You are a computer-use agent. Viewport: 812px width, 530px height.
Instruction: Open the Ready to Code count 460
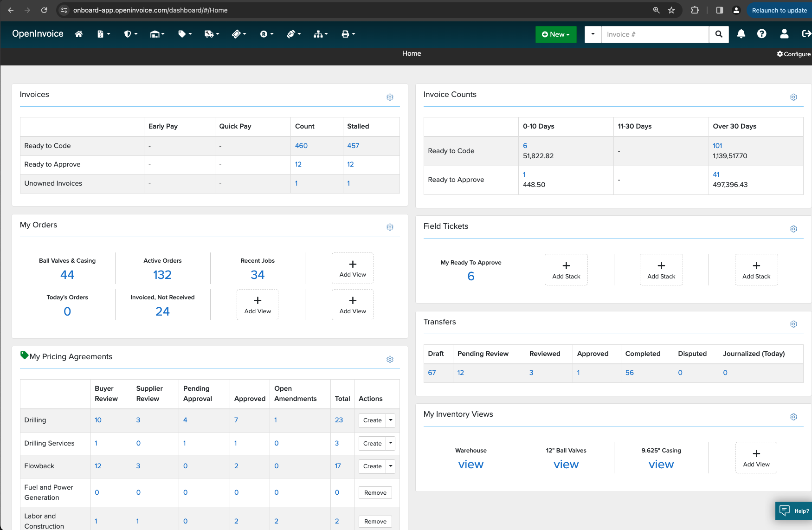coord(301,146)
